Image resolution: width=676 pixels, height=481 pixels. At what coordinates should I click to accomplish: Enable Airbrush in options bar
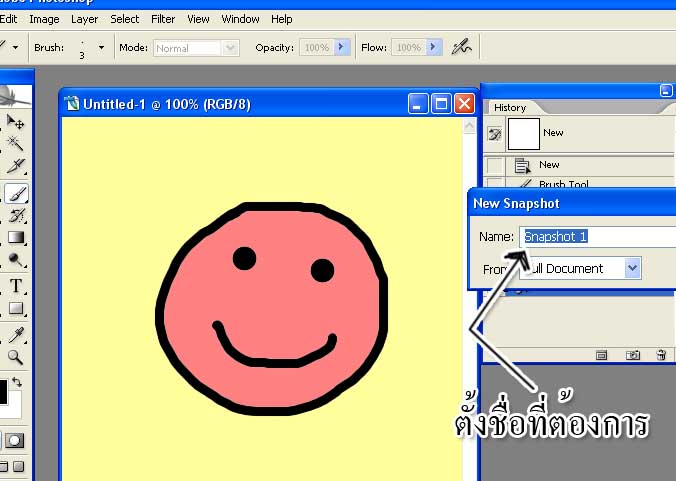pyautogui.click(x=461, y=47)
